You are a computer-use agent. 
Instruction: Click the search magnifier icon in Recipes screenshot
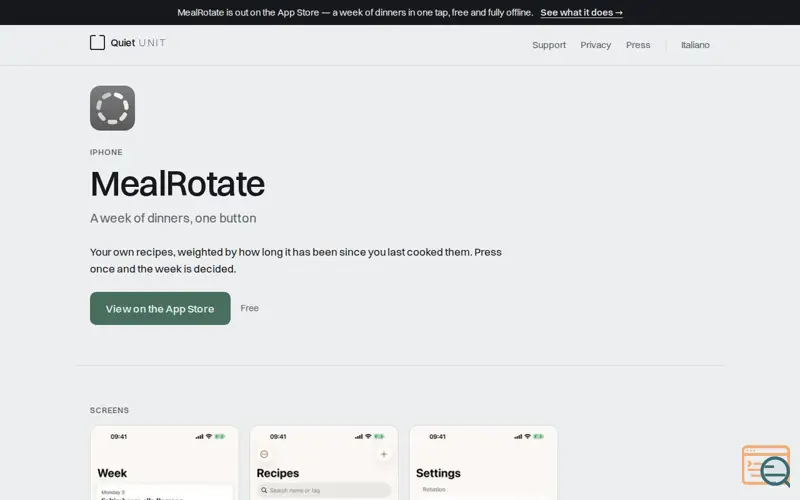[x=264, y=490]
